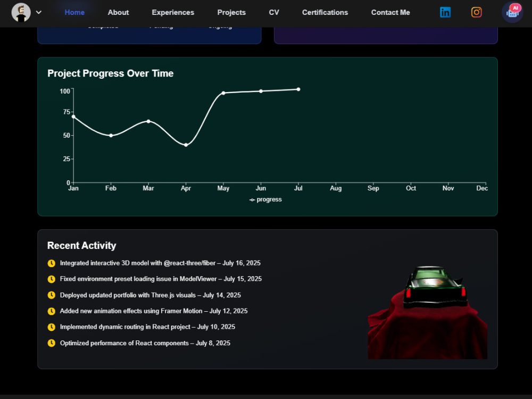Expand the avatar dropdown chevron
Image resolution: width=532 pixels, height=399 pixels.
coord(39,12)
